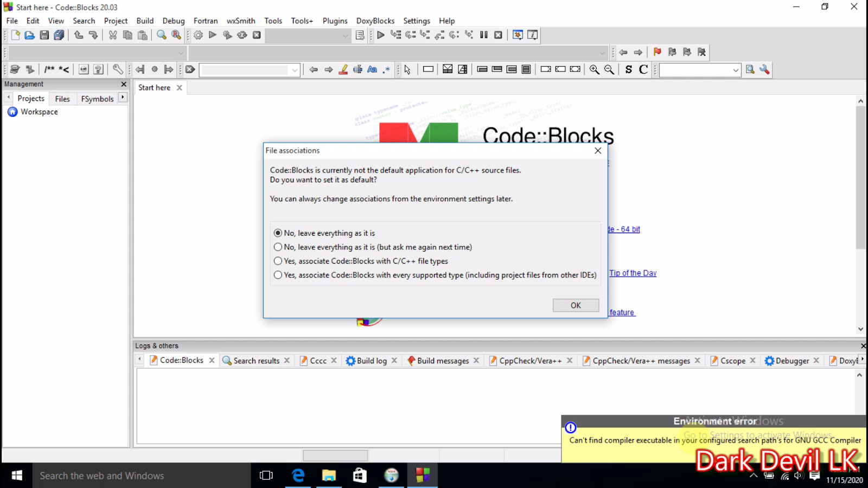This screenshot has width=868, height=488.
Task: Click the Paste toolbar icon
Action: coord(143,35)
